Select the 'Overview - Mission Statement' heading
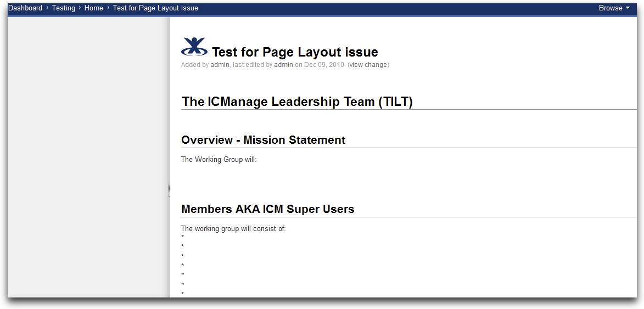Screen dimensions: 644x309 point(264,140)
